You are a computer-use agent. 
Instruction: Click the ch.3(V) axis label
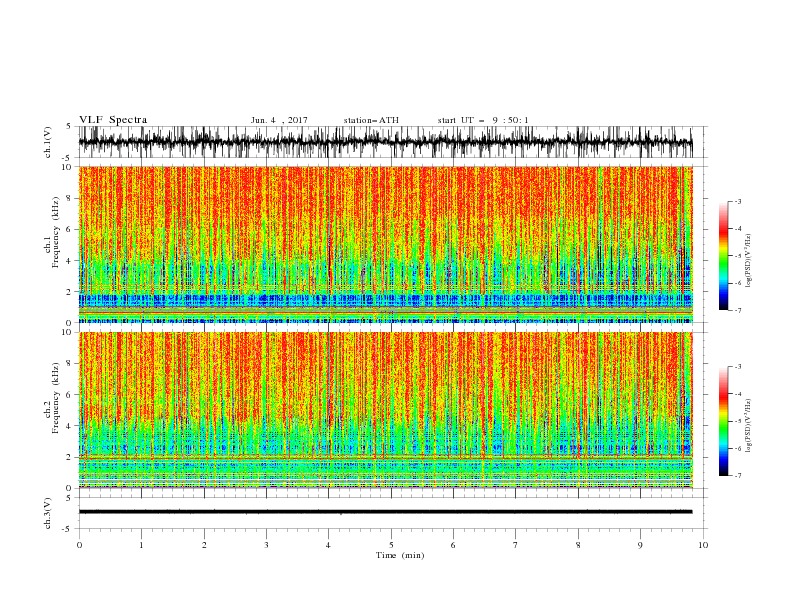click(x=48, y=513)
